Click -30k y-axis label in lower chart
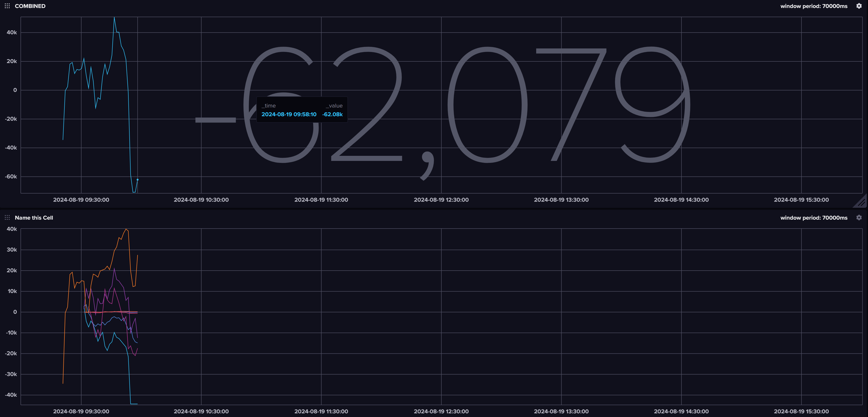This screenshot has width=868, height=417. tap(11, 374)
